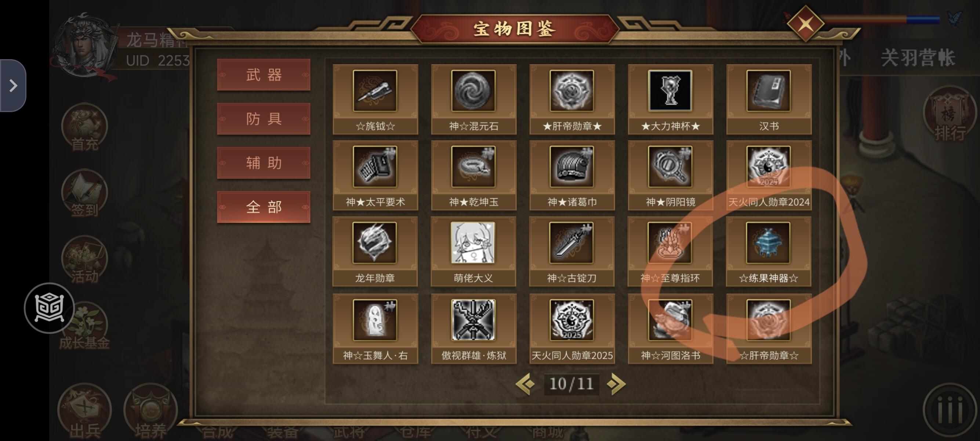
Task: Switch to the 武器 category tab
Action: tap(264, 75)
